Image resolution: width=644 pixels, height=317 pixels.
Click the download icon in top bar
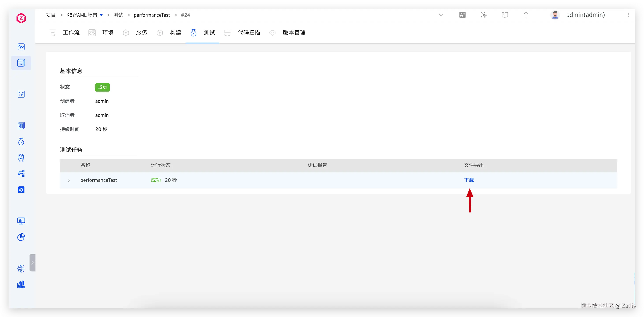pos(441,15)
